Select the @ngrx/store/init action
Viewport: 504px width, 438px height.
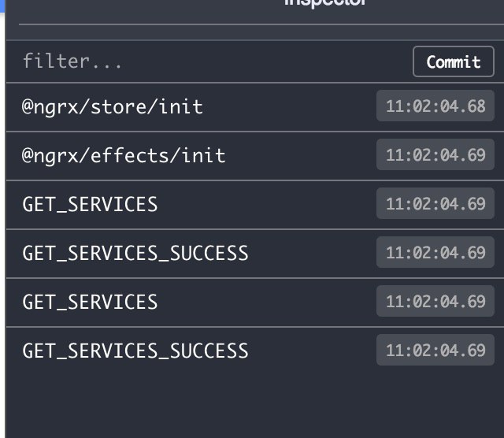255,107
